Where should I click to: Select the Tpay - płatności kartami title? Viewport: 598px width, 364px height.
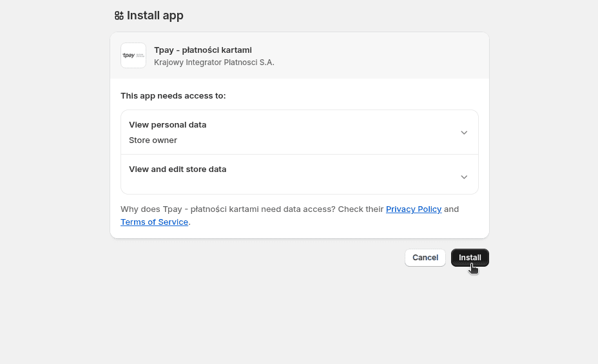click(x=203, y=50)
